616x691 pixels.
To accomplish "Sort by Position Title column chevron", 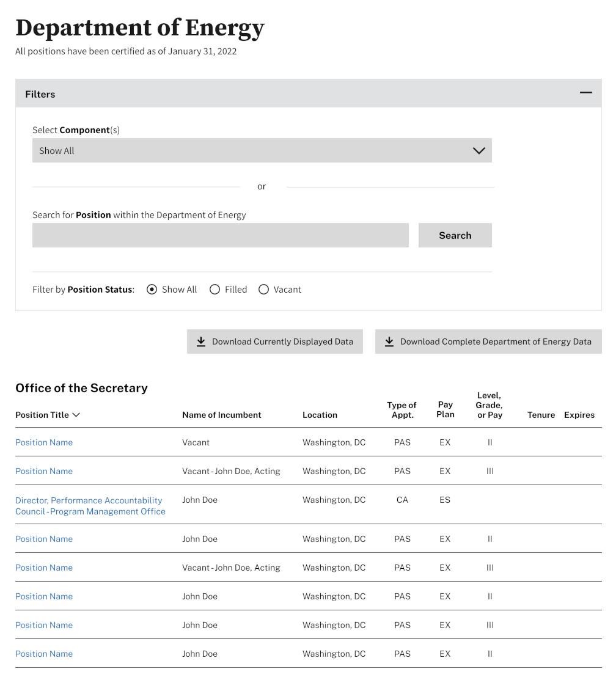I will [76, 415].
